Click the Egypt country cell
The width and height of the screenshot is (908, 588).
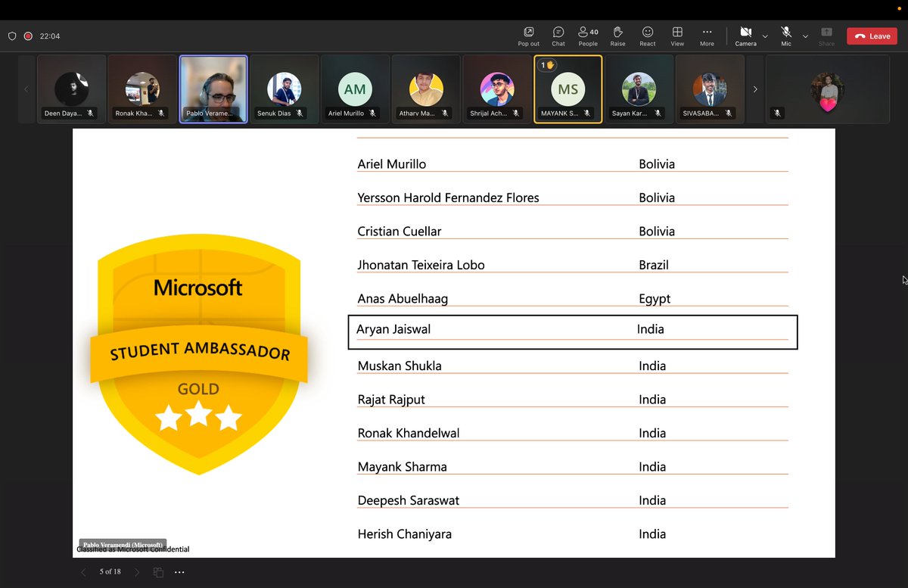[x=655, y=299]
